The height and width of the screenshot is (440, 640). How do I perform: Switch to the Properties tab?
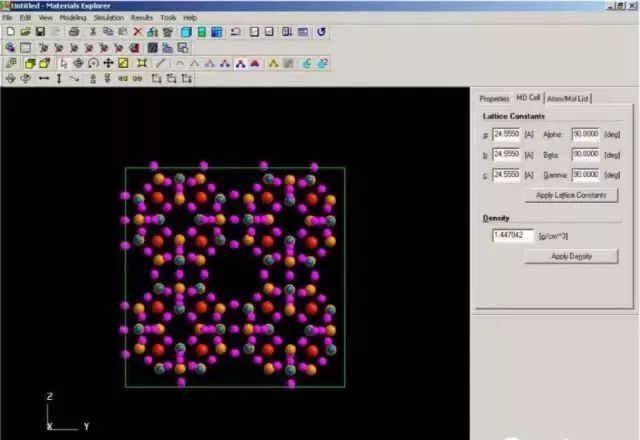(x=494, y=98)
